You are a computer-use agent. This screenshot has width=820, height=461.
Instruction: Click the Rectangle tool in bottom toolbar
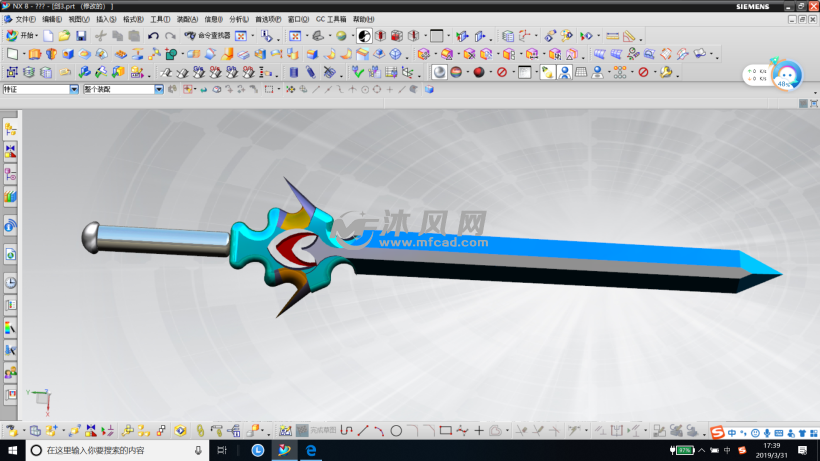[446, 431]
